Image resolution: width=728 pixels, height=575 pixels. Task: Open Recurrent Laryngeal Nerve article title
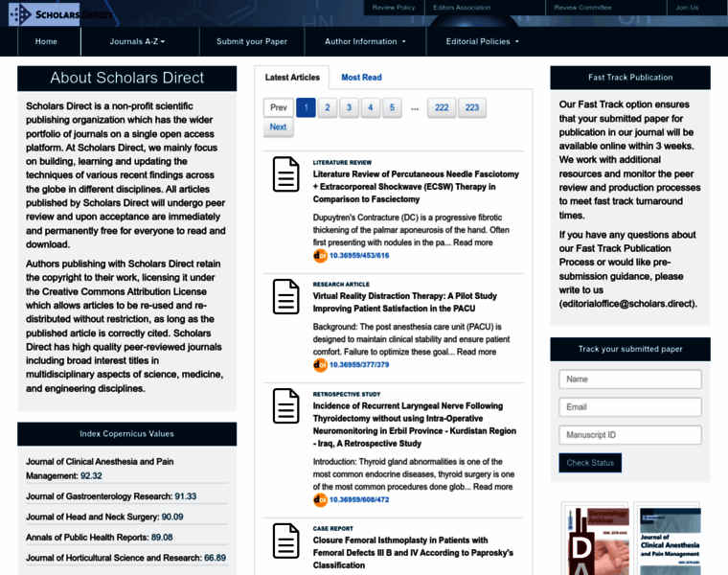pos(414,425)
